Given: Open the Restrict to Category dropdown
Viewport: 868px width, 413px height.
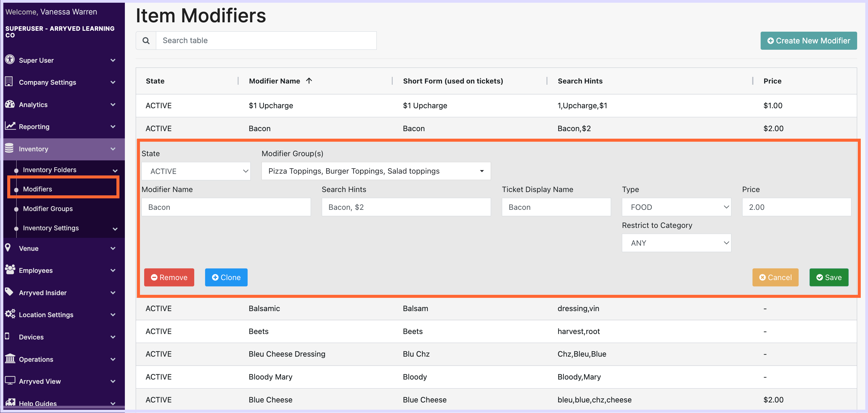Looking at the screenshot, I should click(676, 243).
